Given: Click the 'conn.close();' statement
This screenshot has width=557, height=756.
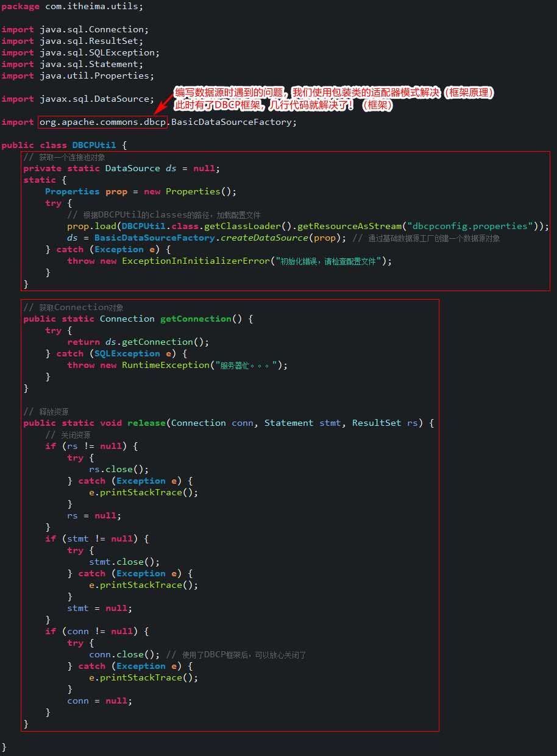Looking at the screenshot, I should pyautogui.click(x=124, y=654).
